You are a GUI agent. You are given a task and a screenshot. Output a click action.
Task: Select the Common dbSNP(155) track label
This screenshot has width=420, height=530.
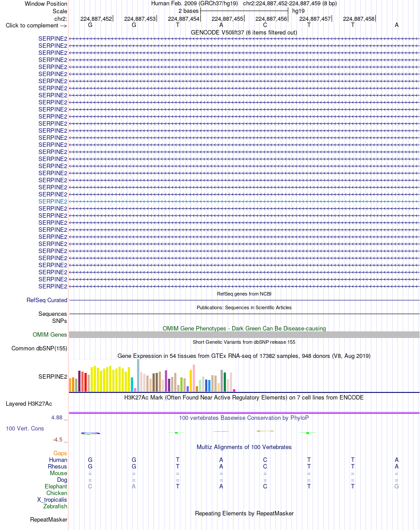(39, 349)
